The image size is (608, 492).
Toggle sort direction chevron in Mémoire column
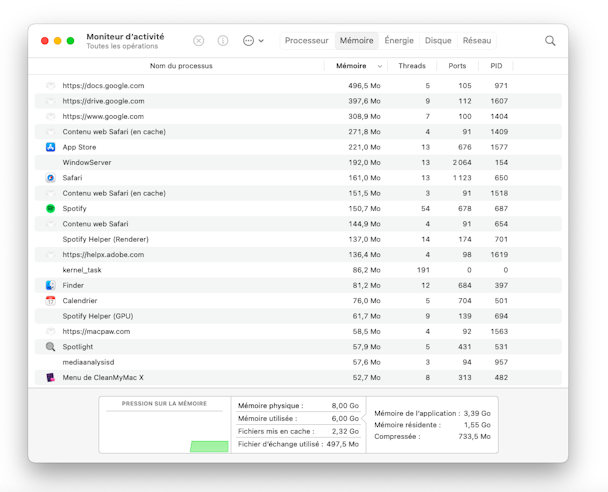pyautogui.click(x=380, y=66)
